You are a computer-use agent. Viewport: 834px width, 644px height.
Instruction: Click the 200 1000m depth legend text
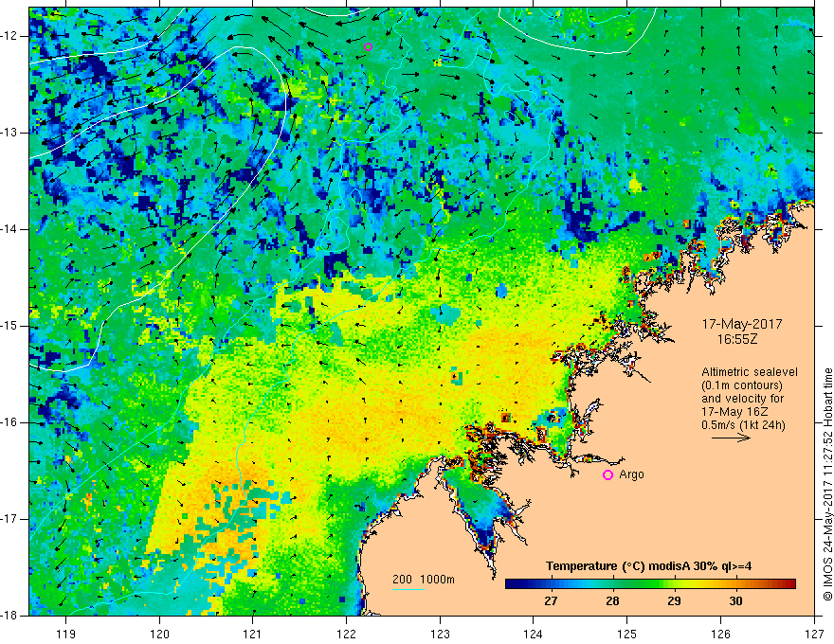pos(424,580)
